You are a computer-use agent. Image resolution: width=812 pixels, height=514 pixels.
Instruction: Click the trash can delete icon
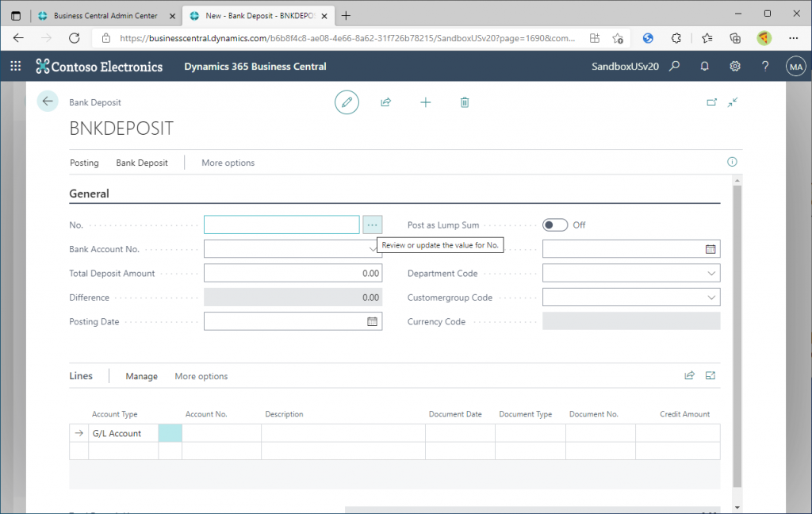point(465,102)
